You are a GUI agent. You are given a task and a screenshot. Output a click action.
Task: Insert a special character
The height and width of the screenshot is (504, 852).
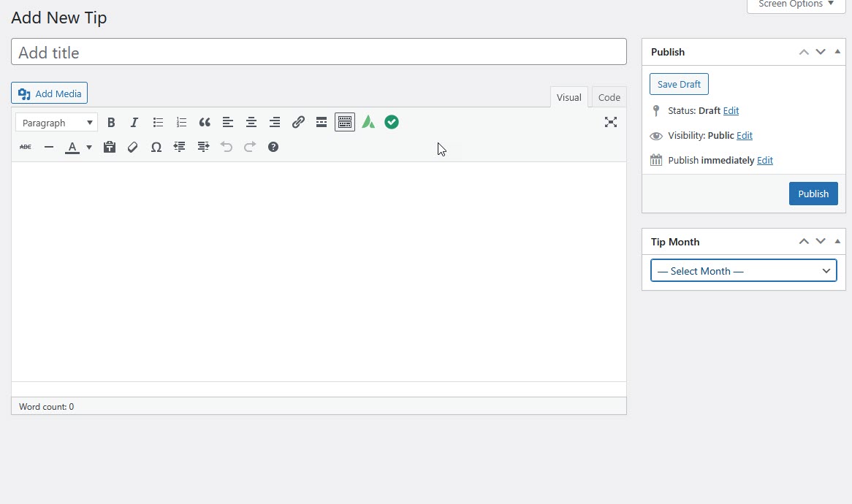pos(156,147)
